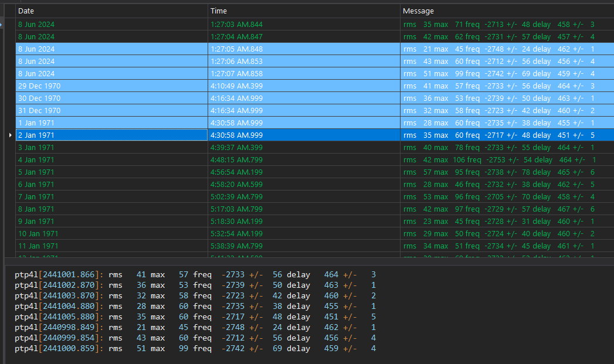Select the row timed 1:27:04 AM.847
The height and width of the screenshot is (364, 614).
pyautogui.click(x=315, y=37)
